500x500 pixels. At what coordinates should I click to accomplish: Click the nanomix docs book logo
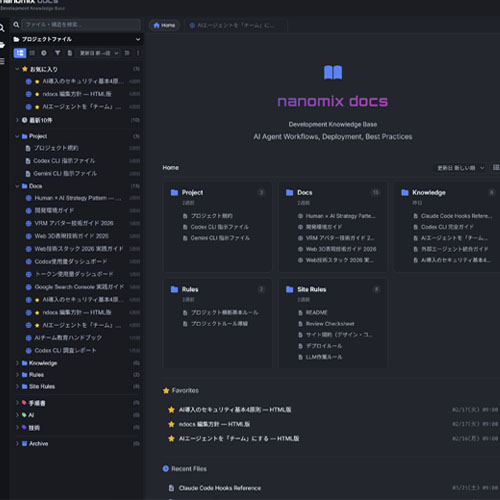coord(333,72)
